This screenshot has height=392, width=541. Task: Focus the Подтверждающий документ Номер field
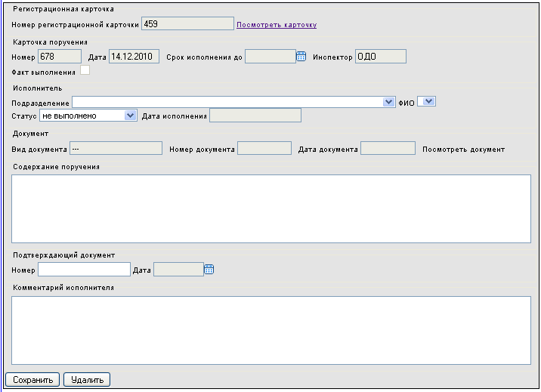point(84,269)
